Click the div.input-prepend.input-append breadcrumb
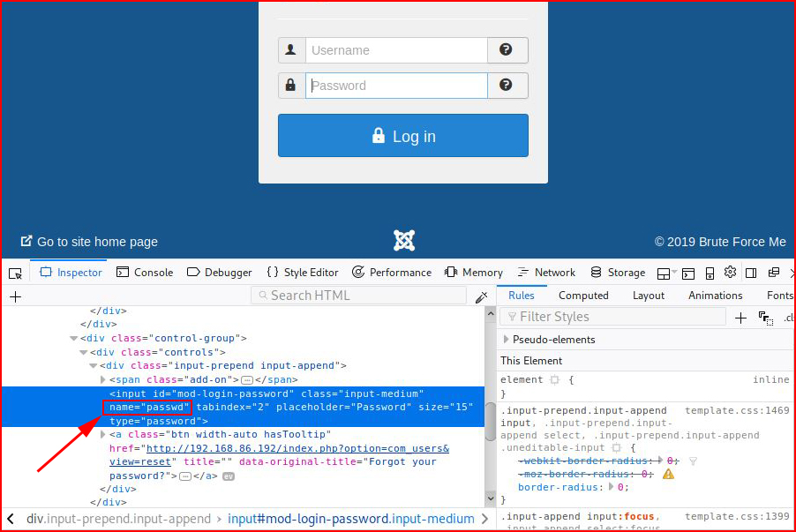Image resolution: width=796 pixels, height=532 pixels. click(118, 519)
